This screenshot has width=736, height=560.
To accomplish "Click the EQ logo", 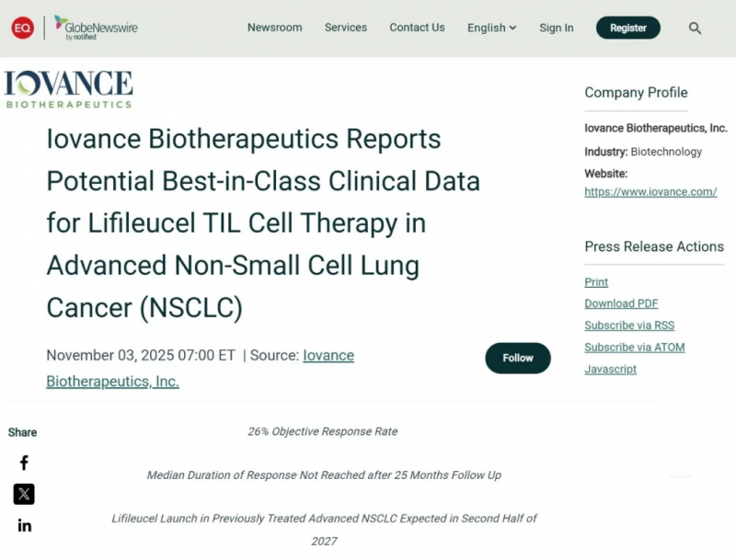I will 23,28.
